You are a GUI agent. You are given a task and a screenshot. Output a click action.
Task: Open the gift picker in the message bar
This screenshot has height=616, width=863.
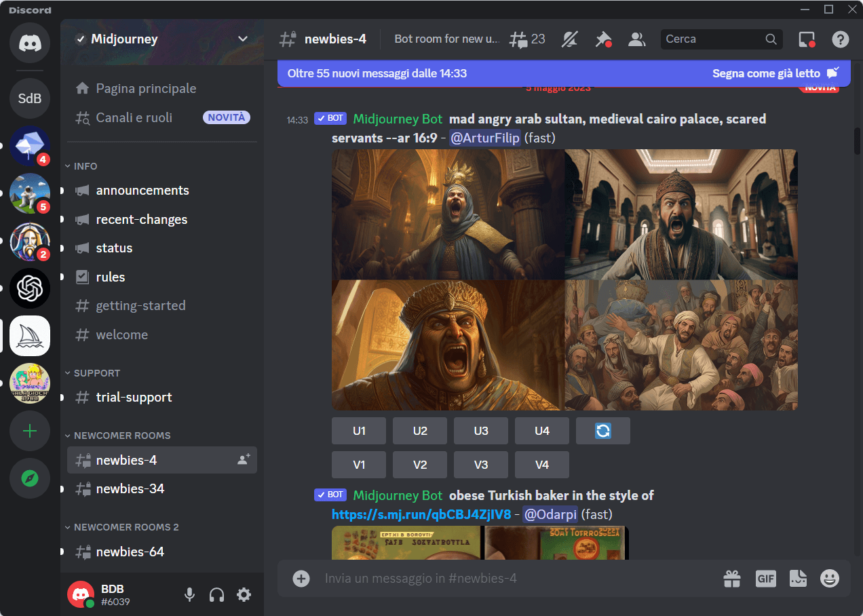coord(732,579)
